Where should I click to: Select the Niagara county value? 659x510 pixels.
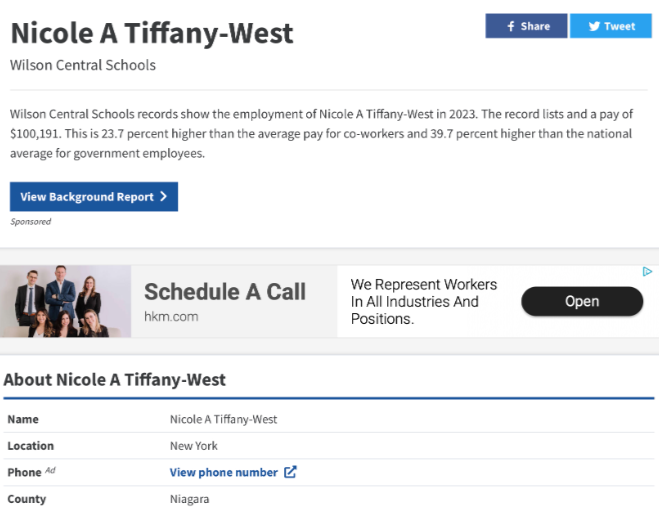pos(190,498)
